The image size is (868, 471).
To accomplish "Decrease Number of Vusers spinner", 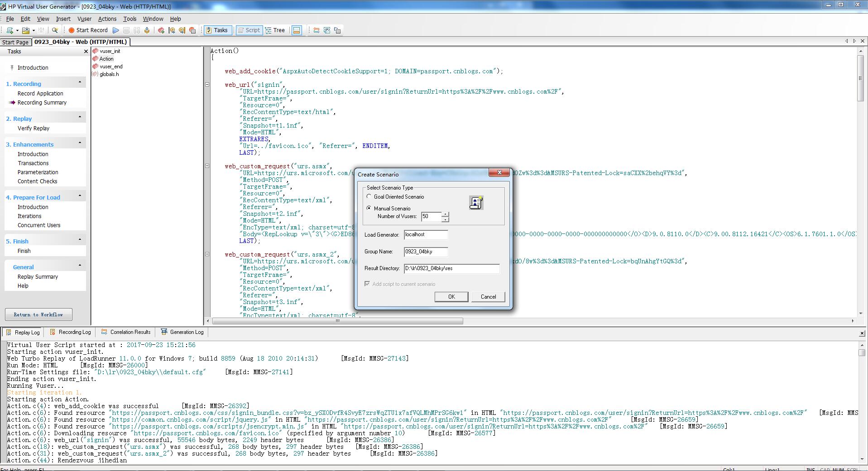I will click(446, 219).
